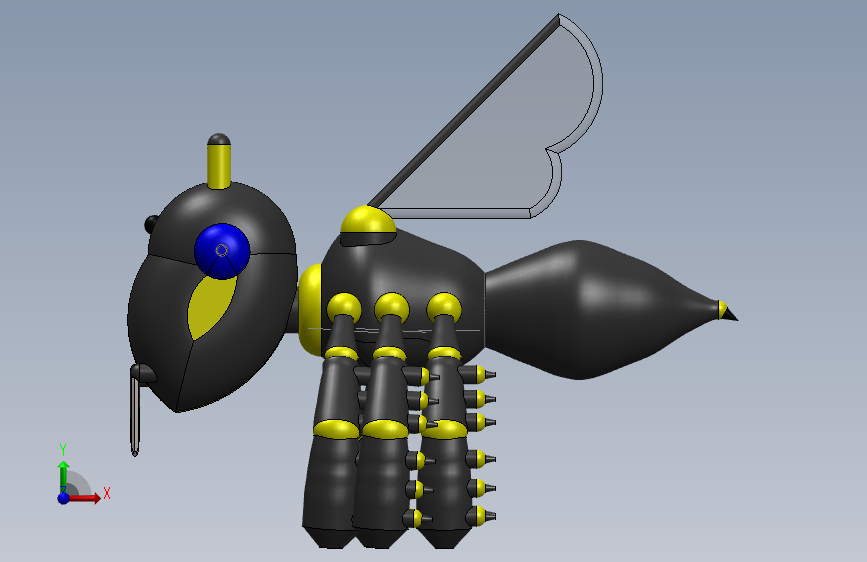
Task: Select the yellow neck collar between head and thorax
Action: point(310,310)
